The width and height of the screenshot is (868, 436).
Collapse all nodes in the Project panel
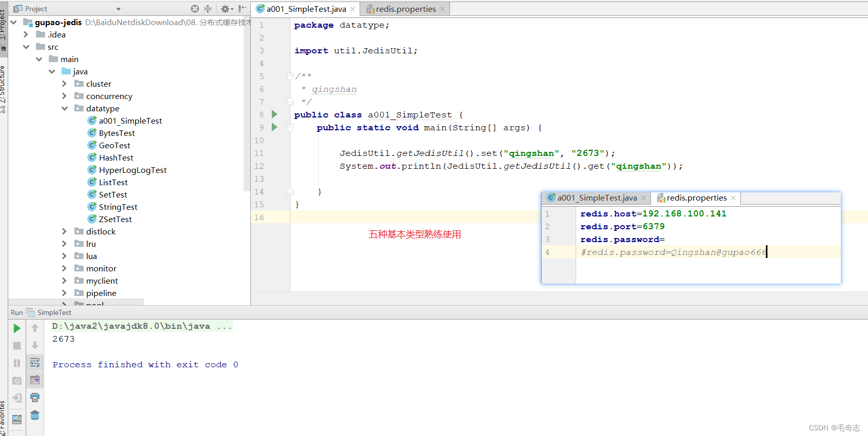tap(208, 9)
